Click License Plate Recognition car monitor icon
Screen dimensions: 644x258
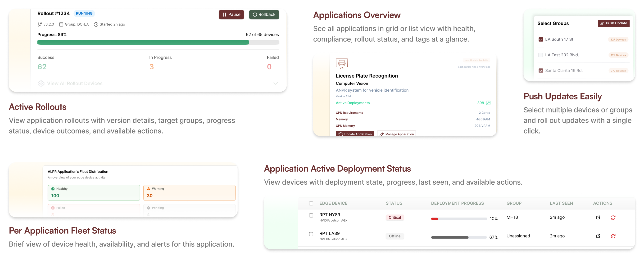[x=342, y=64]
